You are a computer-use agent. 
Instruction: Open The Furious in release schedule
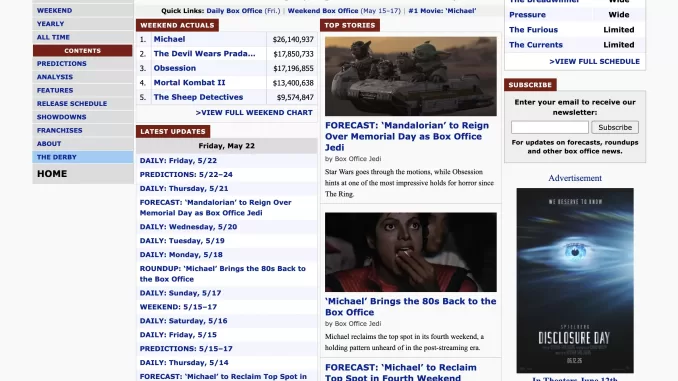[x=533, y=30]
